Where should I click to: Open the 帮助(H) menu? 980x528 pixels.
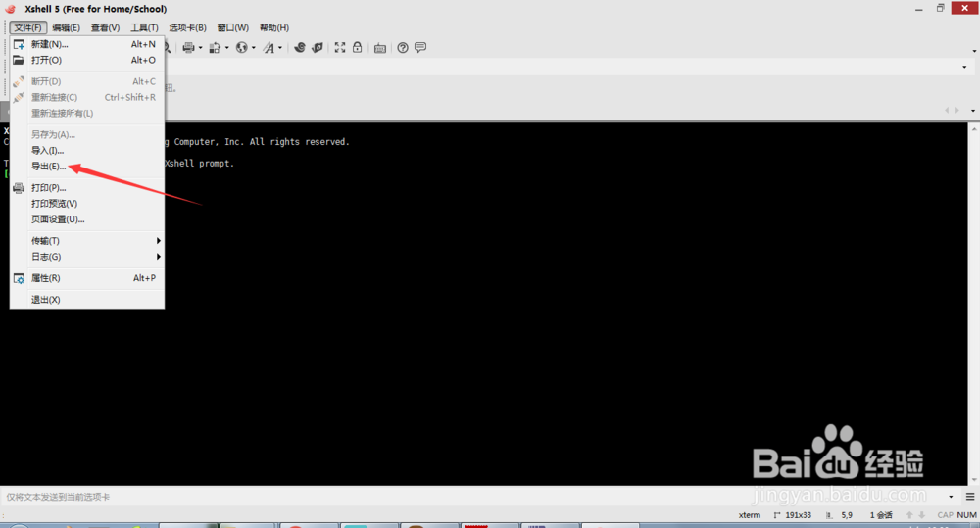(x=274, y=27)
